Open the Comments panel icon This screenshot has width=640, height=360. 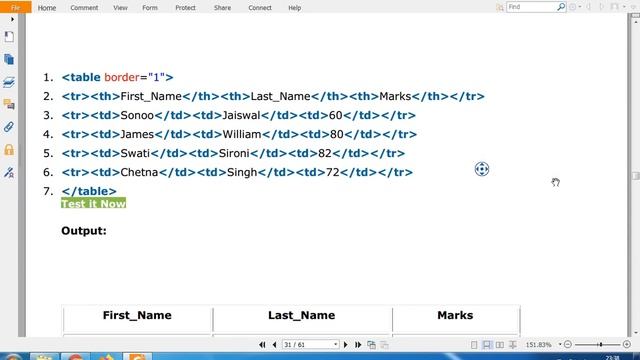click(x=9, y=104)
